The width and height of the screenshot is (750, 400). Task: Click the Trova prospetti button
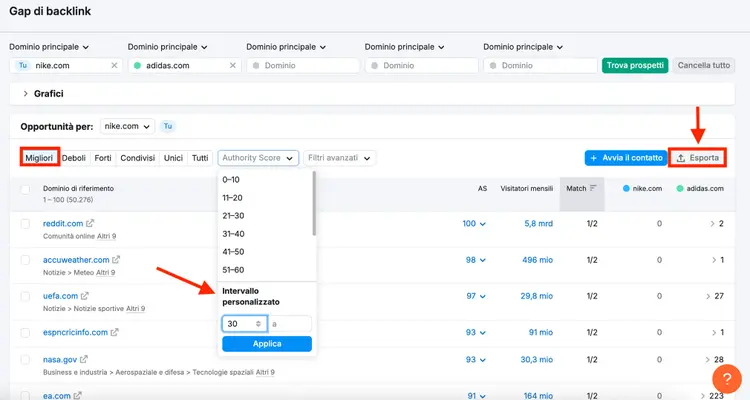(x=635, y=66)
